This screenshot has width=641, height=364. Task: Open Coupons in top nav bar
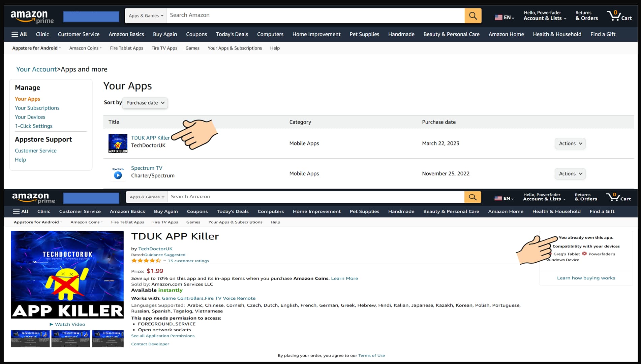pos(196,34)
